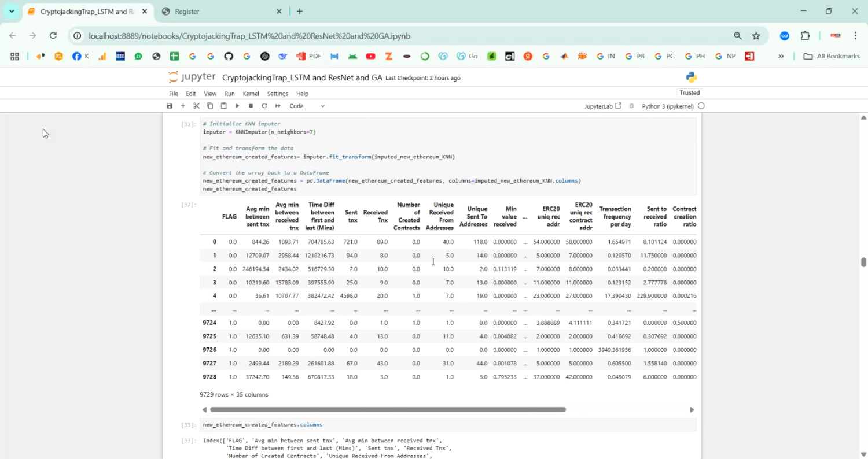868x459 pixels.
Task: Click the Trusted notebook button
Action: (x=689, y=93)
